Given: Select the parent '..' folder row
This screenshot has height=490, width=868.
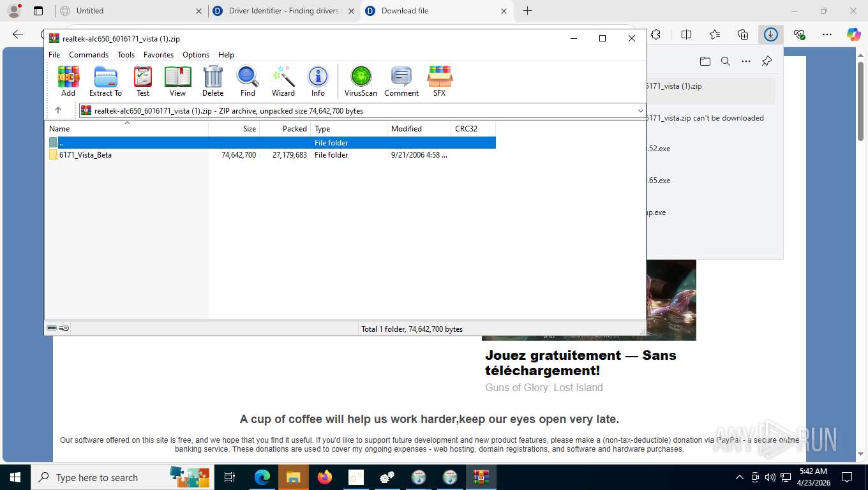Looking at the screenshot, I should coord(272,143).
